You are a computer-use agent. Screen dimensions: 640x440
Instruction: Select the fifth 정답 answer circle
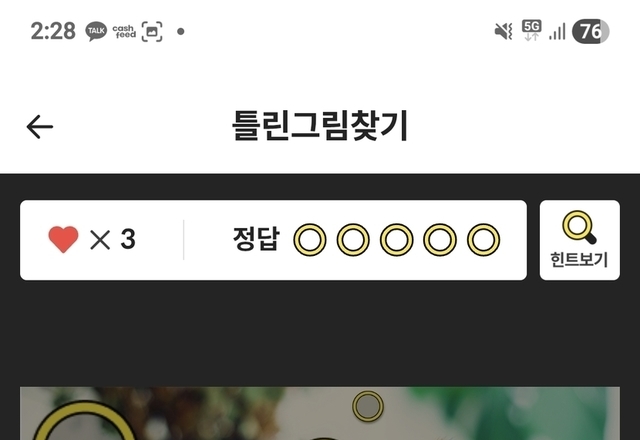tap(483, 240)
